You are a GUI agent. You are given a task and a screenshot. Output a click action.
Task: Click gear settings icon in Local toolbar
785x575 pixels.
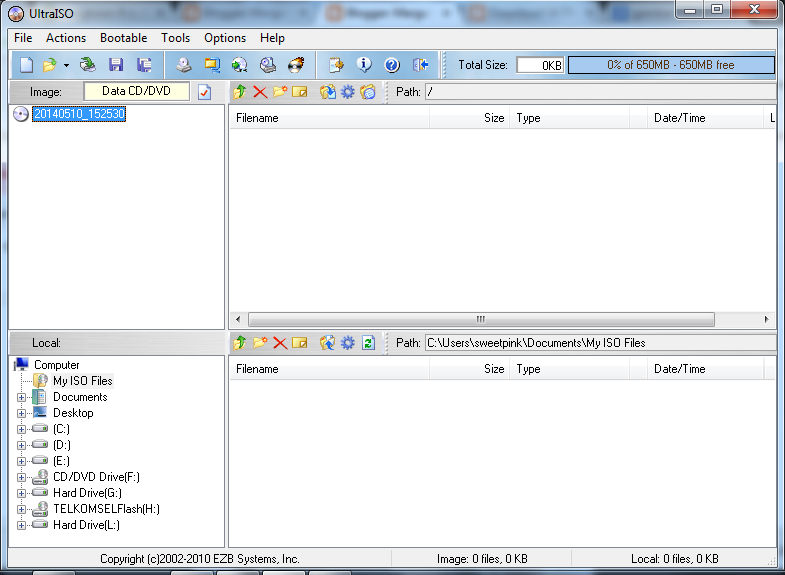tap(348, 343)
